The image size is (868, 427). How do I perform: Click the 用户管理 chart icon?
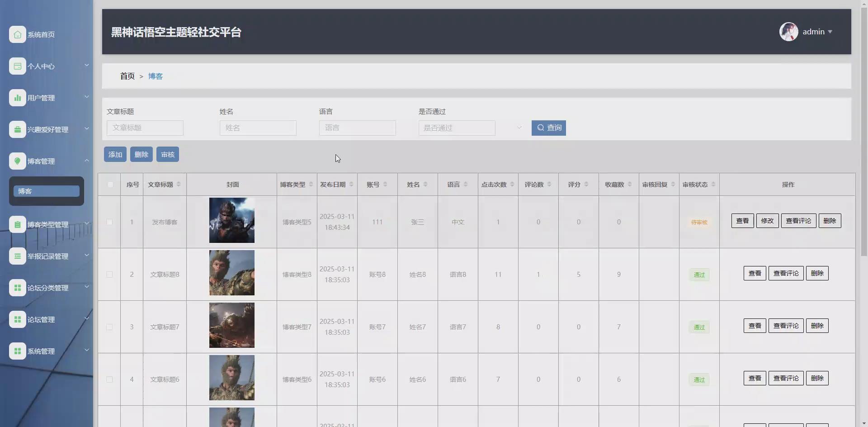(18, 98)
